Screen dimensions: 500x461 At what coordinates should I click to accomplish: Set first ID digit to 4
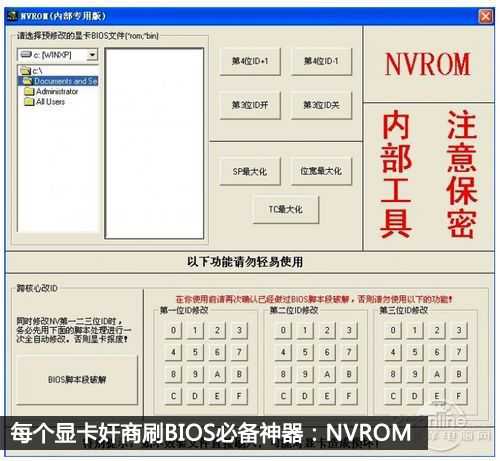point(173,352)
